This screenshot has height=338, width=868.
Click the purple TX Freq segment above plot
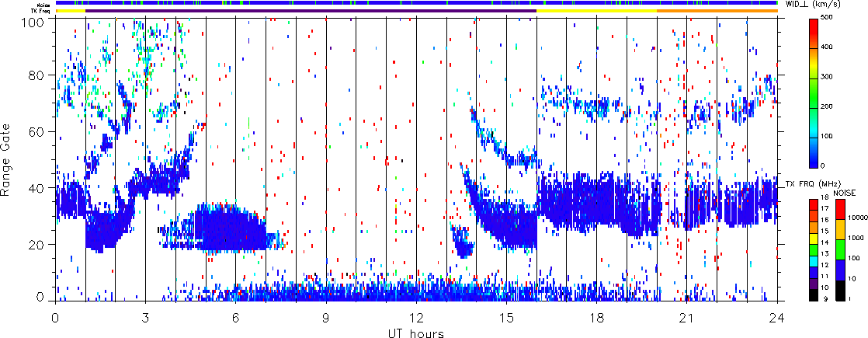click(x=311, y=11)
